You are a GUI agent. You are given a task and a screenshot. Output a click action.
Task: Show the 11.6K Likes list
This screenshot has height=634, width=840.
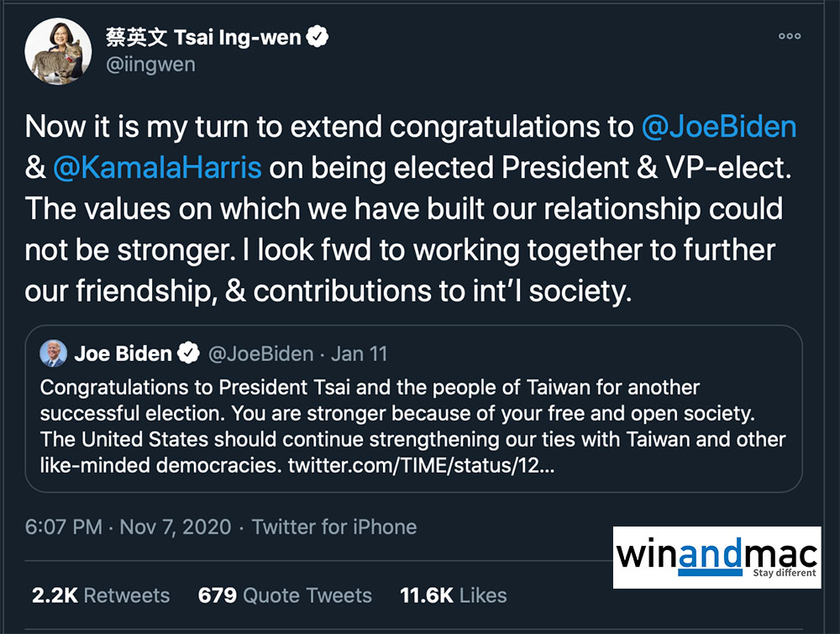(454, 595)
